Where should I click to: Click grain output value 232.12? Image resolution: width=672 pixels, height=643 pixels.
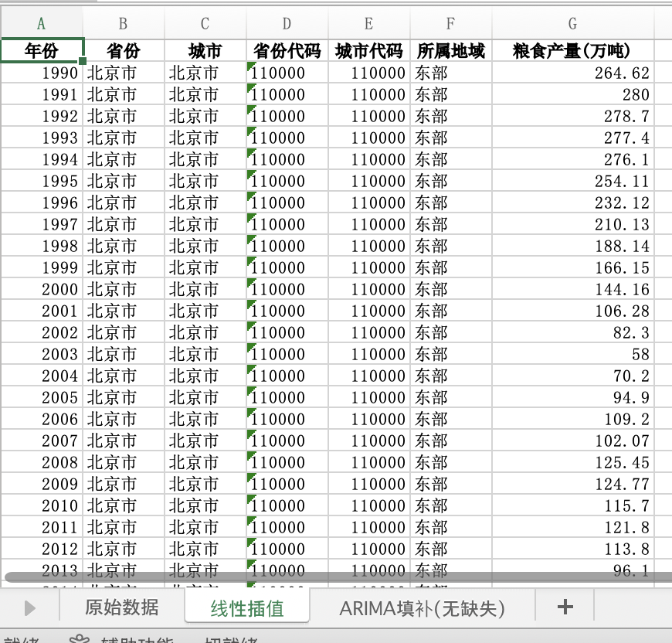coord(573,202)
